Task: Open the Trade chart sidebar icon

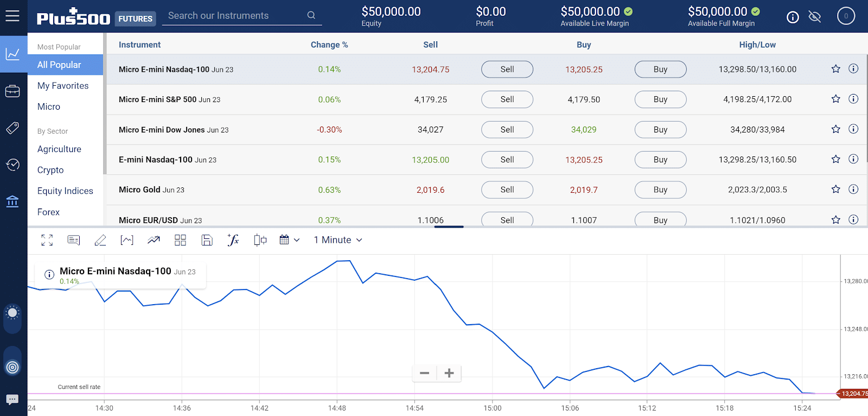Action: (13, 54)
